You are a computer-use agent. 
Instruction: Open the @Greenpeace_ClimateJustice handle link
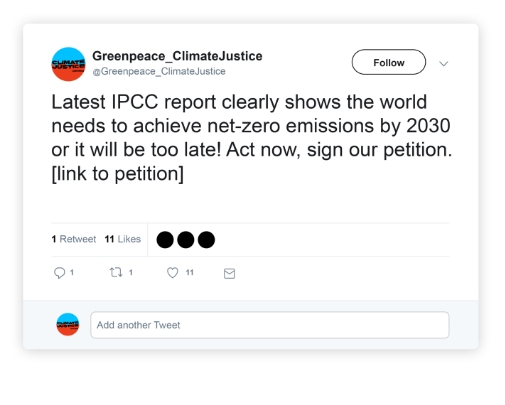pos(159,71)
